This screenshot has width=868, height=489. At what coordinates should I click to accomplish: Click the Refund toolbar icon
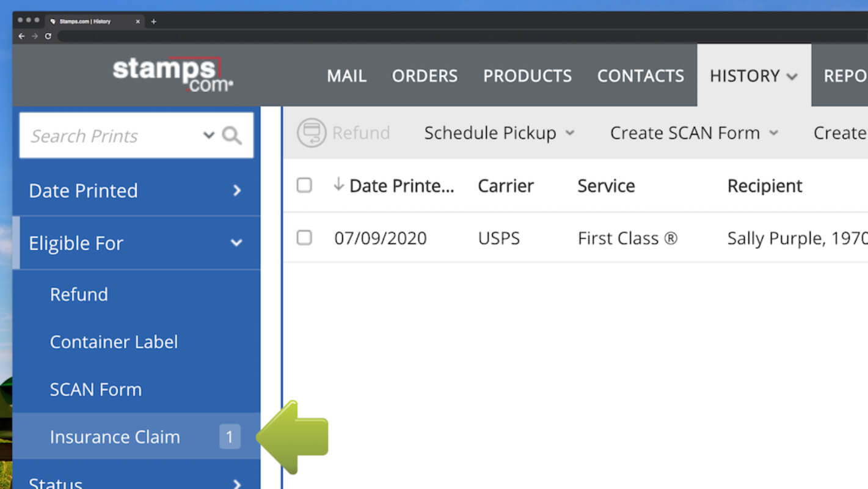point(312,133)
